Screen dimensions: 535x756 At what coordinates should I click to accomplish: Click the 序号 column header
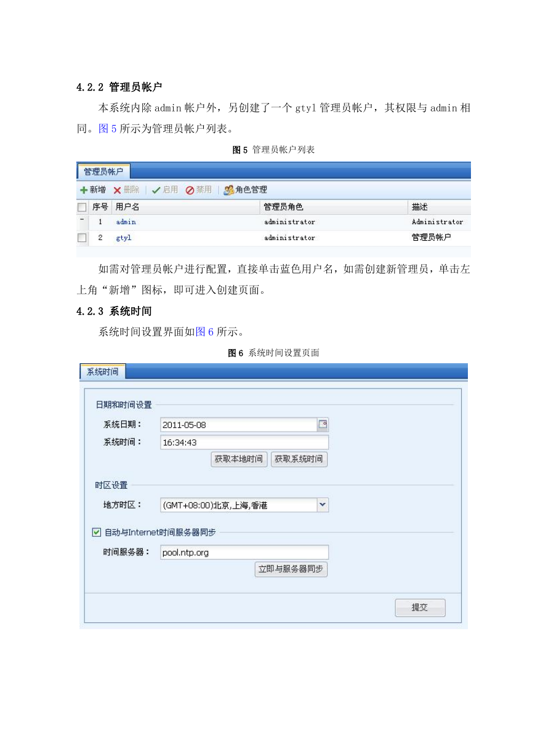100,207
